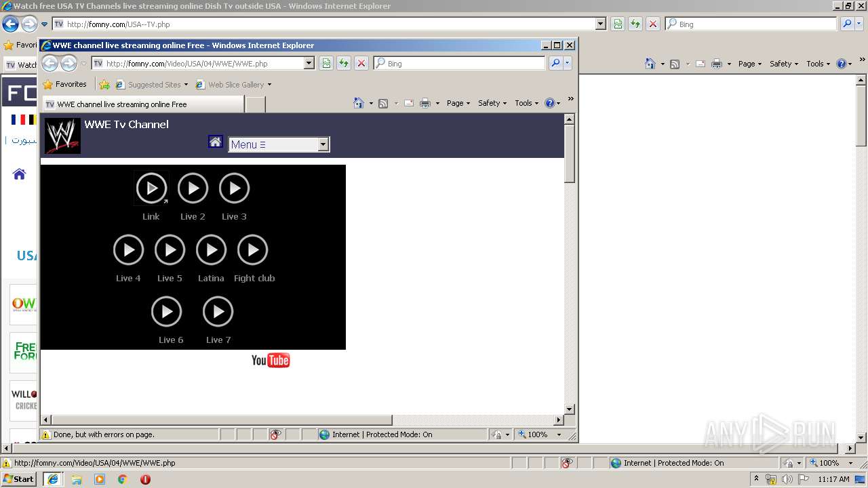This screenshot has width=868, height=488.
Task: Click Internet Explorer taskbar icon
Action: 52,479
